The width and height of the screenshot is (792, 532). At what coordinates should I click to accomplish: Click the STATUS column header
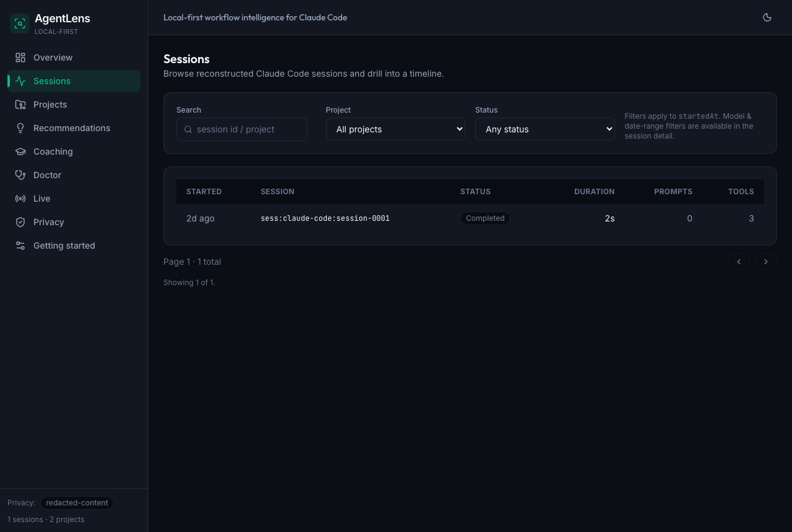coord(475,192)
